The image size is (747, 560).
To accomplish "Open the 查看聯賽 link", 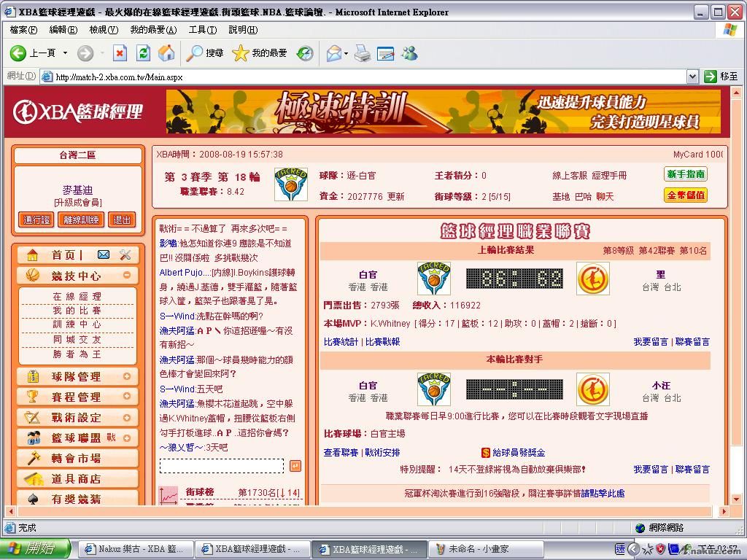I will (x=341, y=452).
